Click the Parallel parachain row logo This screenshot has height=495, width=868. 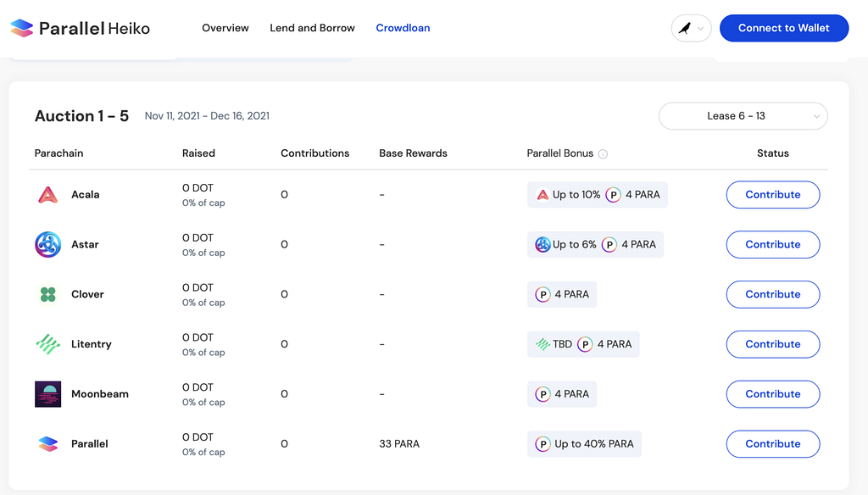[x=47, y=444]
